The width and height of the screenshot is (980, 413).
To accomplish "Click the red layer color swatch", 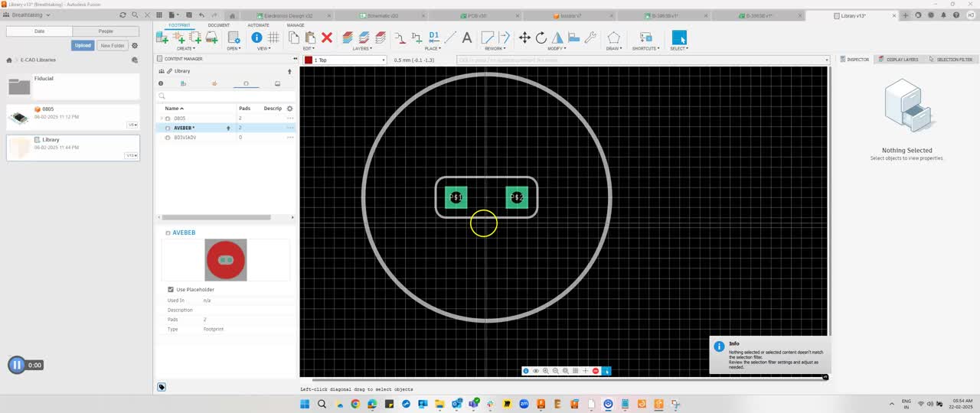I will [x=309, y=60].
